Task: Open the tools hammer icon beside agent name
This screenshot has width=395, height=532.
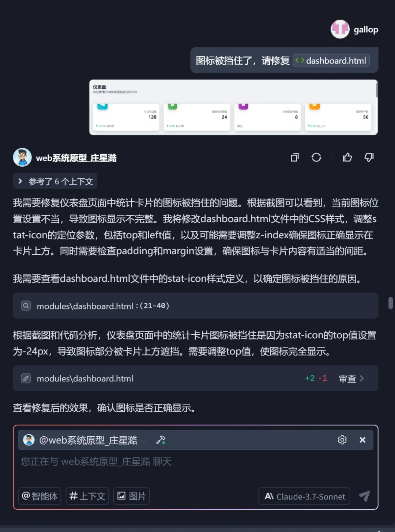Action: click(161, 440)
